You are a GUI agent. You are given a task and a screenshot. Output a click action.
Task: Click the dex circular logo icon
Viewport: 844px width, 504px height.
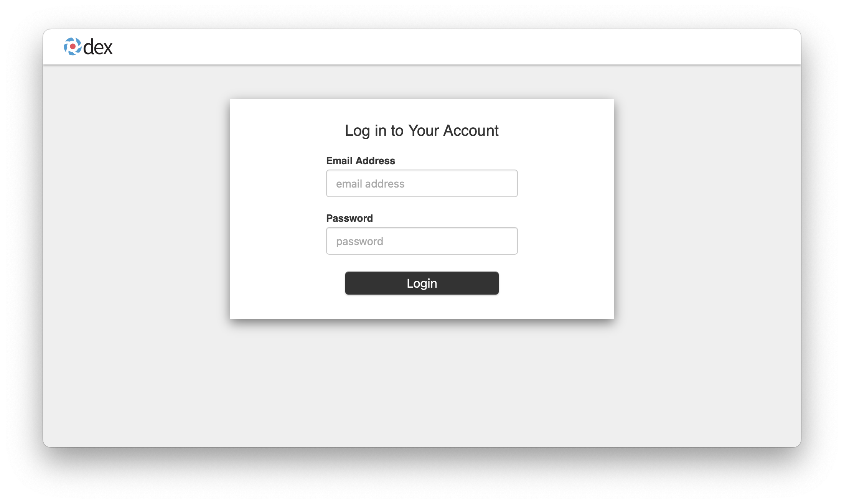(x=73, y=46)
